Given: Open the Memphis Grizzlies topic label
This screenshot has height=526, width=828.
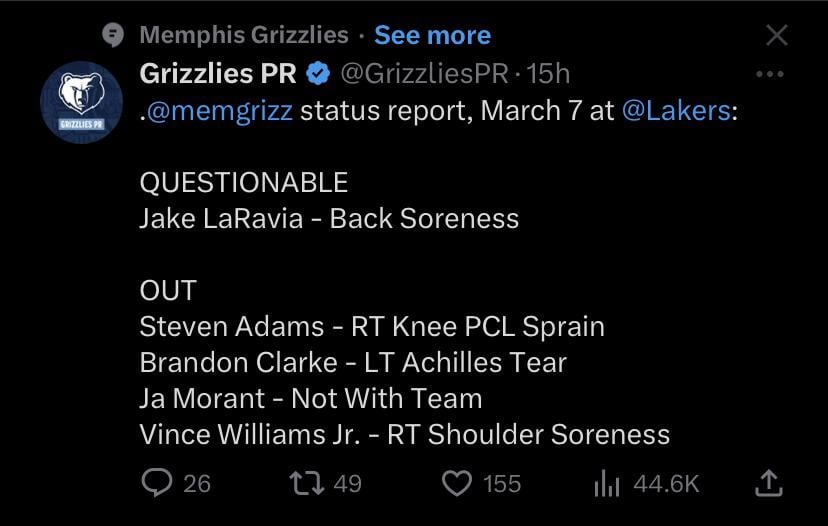Looking at the screenshot, I should tap(244, 35).
